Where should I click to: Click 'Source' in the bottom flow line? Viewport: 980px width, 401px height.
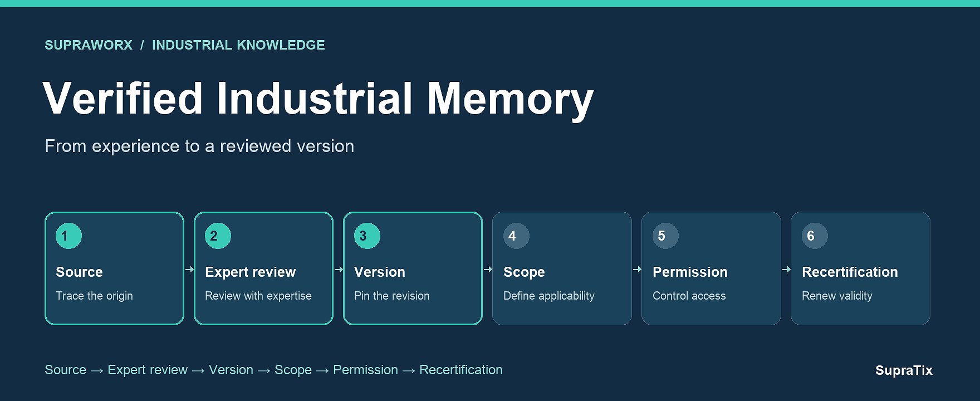pyautogui.click(x=65, y=370)
